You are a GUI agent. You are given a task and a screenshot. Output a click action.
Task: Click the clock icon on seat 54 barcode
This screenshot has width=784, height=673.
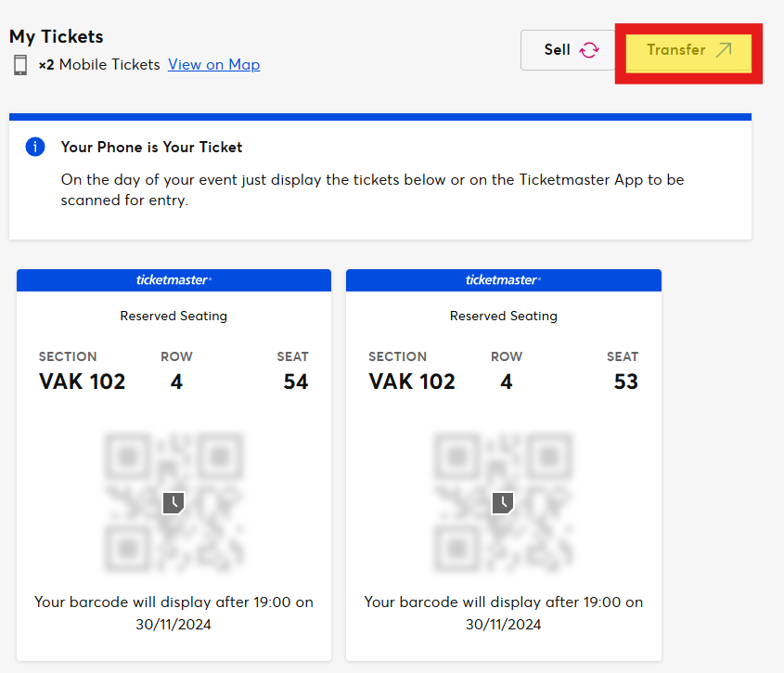174,503
